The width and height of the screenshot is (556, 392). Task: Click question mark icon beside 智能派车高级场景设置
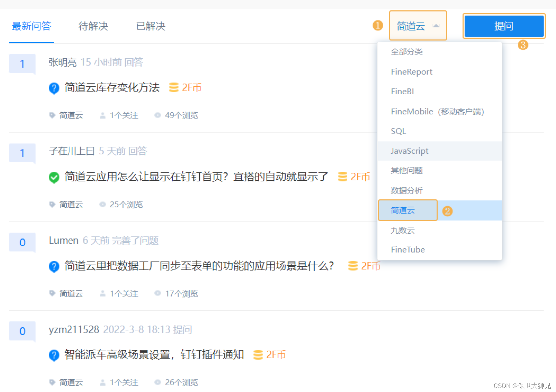click(54, 355)
